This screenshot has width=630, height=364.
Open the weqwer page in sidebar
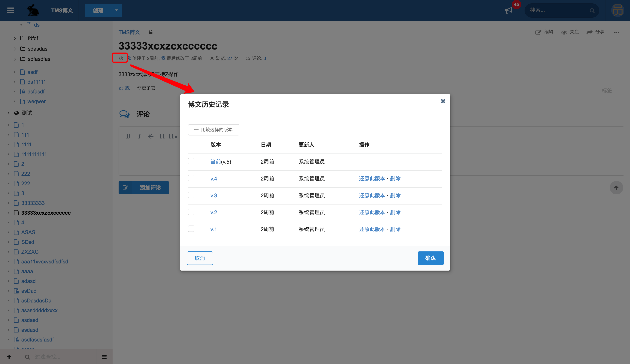coord(36,101)
